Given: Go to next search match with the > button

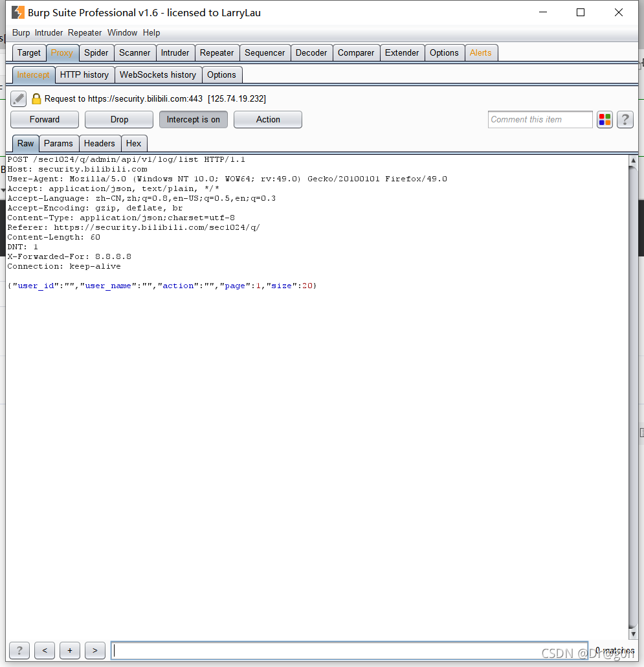Looking at the screenshot, I should [94, 650].
